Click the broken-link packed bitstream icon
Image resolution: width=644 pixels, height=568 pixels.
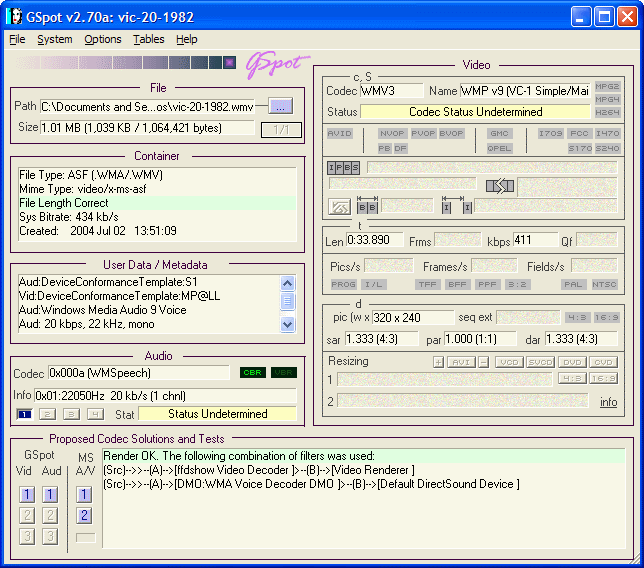click(499, 185)
